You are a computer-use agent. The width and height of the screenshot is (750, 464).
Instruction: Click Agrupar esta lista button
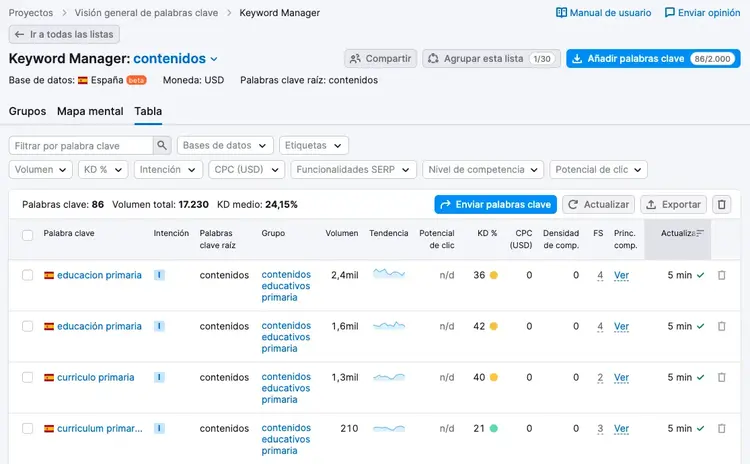point(491,58)
